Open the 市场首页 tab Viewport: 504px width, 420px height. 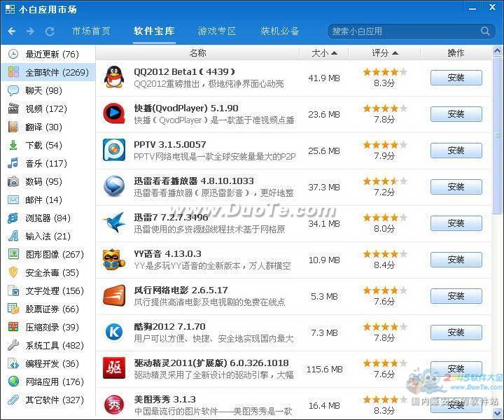(x=91, y=31)
